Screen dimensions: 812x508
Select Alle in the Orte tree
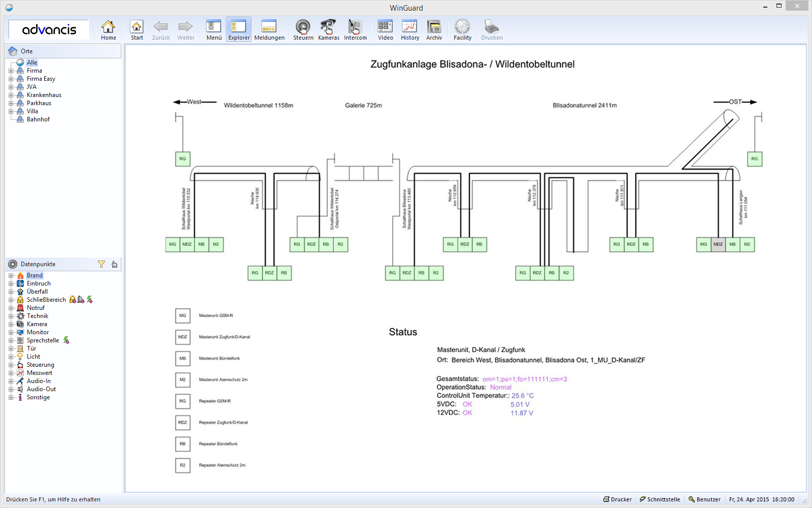[x=32, y=62]
